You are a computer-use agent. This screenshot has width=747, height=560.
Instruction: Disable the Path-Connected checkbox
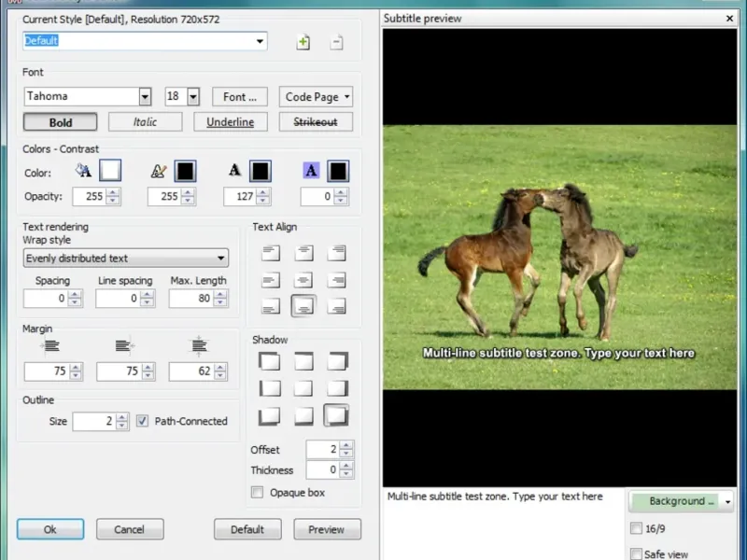143,421
